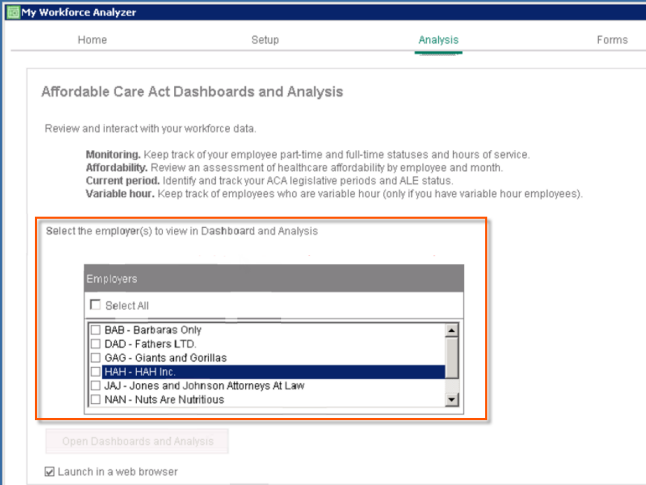Tick the NAN - Nuts Are Nutritious checkbox

point(96,400)
